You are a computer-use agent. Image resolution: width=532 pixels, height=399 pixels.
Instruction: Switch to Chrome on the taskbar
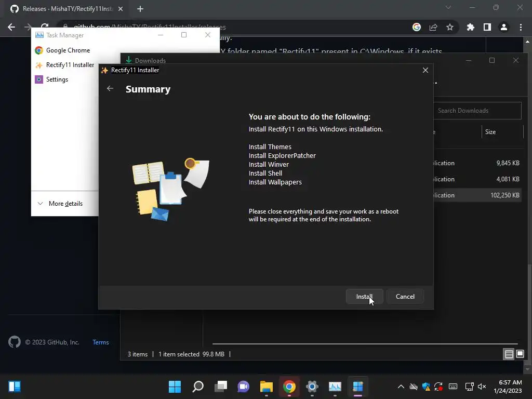[x=289, y=387]
